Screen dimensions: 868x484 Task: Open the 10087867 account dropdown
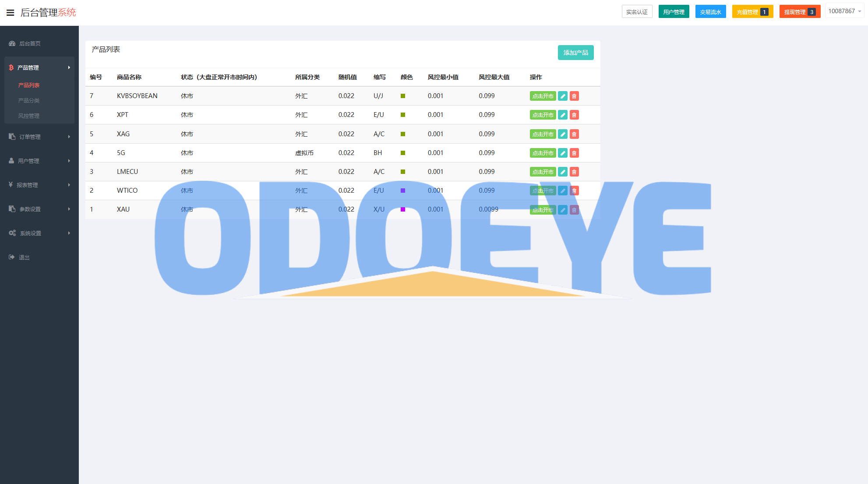click(844, 11)
